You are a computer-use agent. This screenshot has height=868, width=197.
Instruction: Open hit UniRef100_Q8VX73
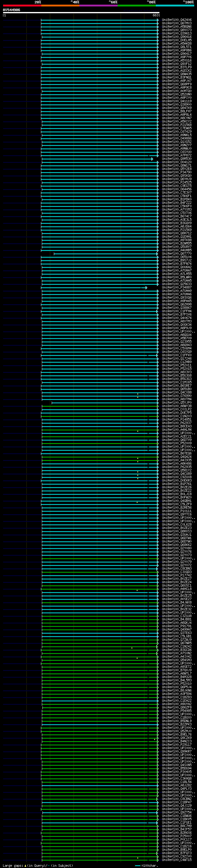point(176,30)
